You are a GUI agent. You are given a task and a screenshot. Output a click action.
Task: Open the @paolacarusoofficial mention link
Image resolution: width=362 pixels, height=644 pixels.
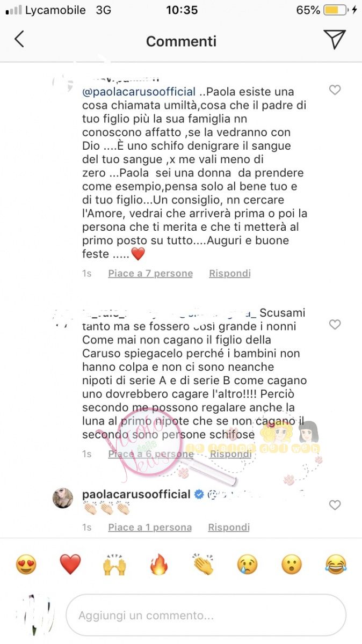tap(139, 92)
